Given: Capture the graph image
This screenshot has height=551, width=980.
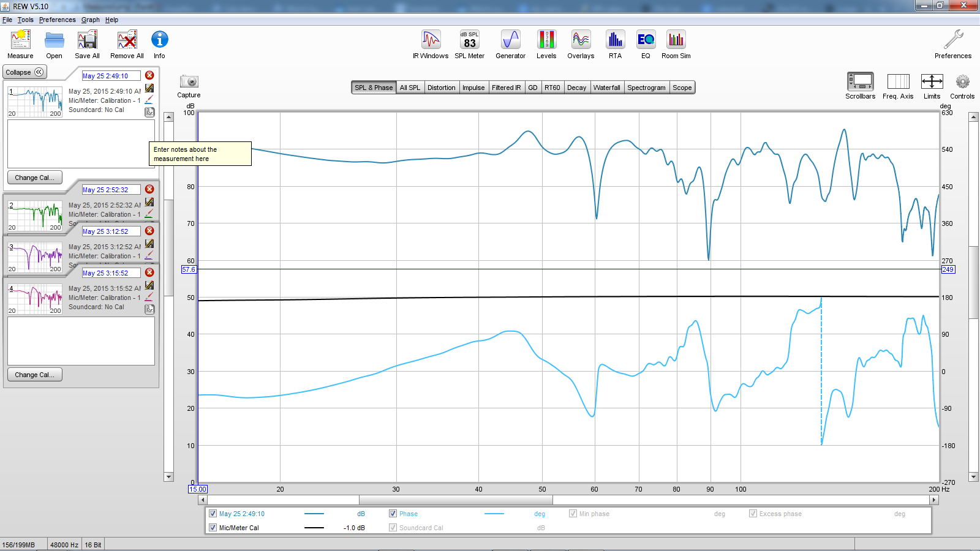Looking at the screenshot, I should 189,86.
